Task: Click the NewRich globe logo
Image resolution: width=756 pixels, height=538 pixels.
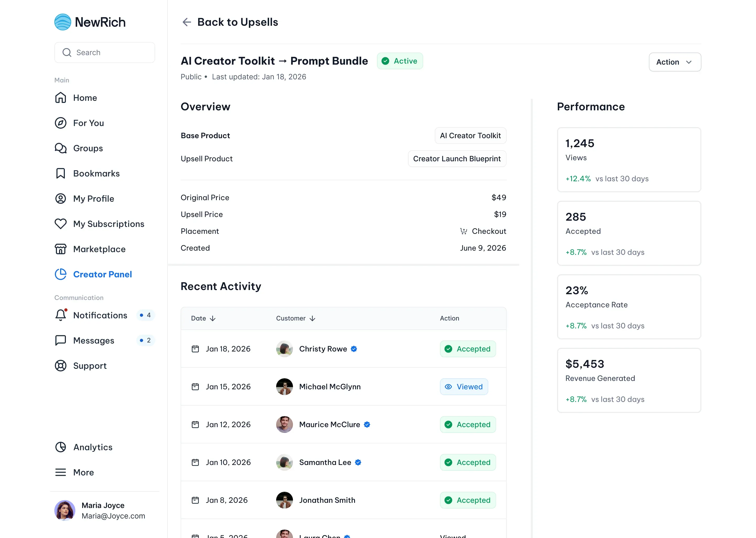Action: tap(62, 22)
